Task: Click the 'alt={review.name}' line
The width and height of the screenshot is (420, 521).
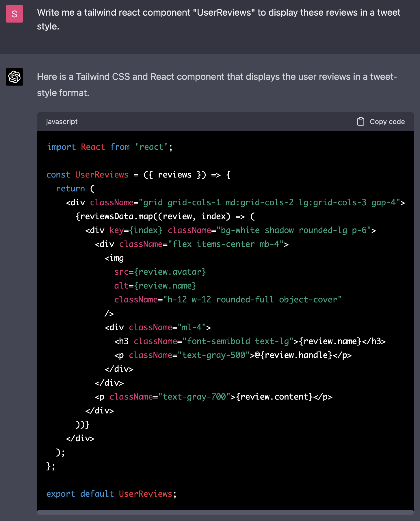Action: tap(155, 286)
